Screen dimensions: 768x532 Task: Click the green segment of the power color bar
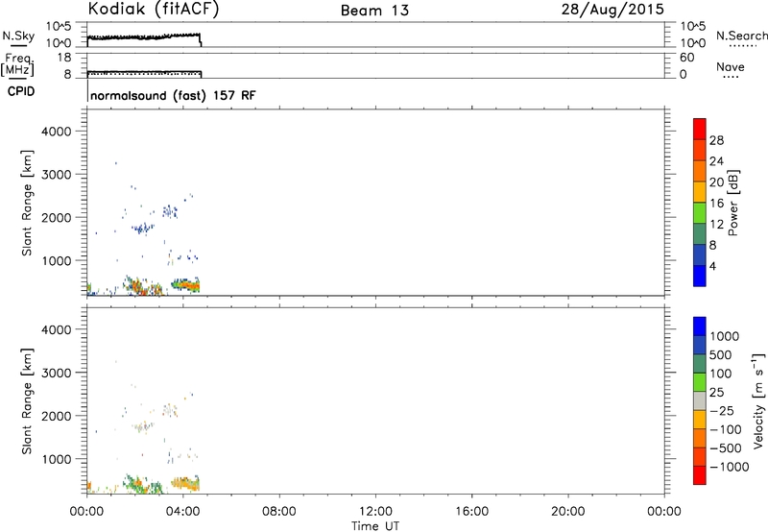[700, 212]
